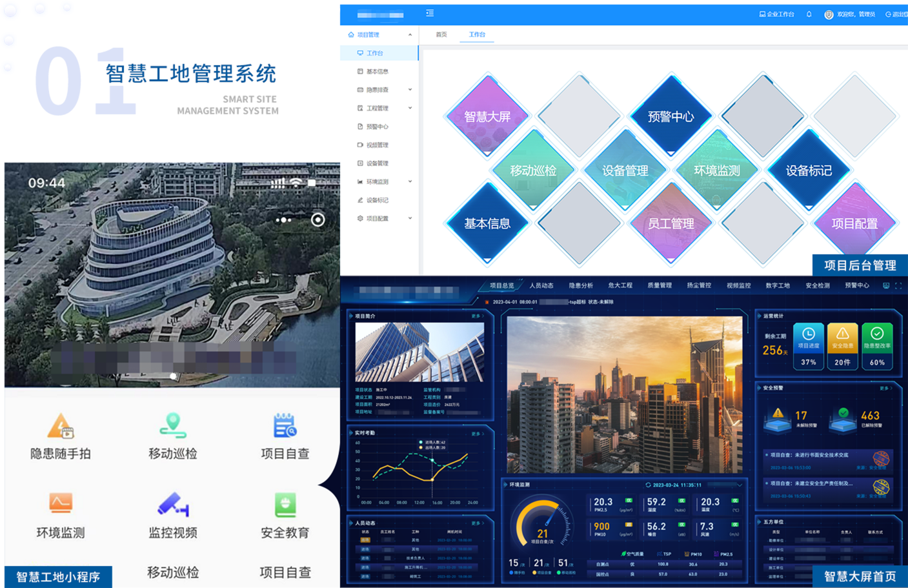Switch to the 首页 tab
Image resolution: width=908 pixels, height=588 pixels.
[x=441, y=35]
